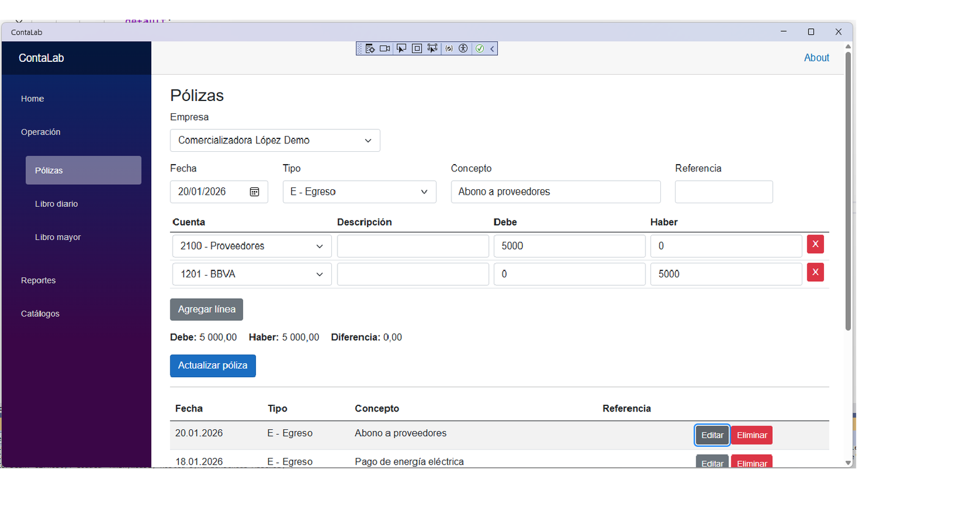This screenshot has height=518, width=980.
Task: Click the table date 18.01.2026
Action: tap(199, 462)
